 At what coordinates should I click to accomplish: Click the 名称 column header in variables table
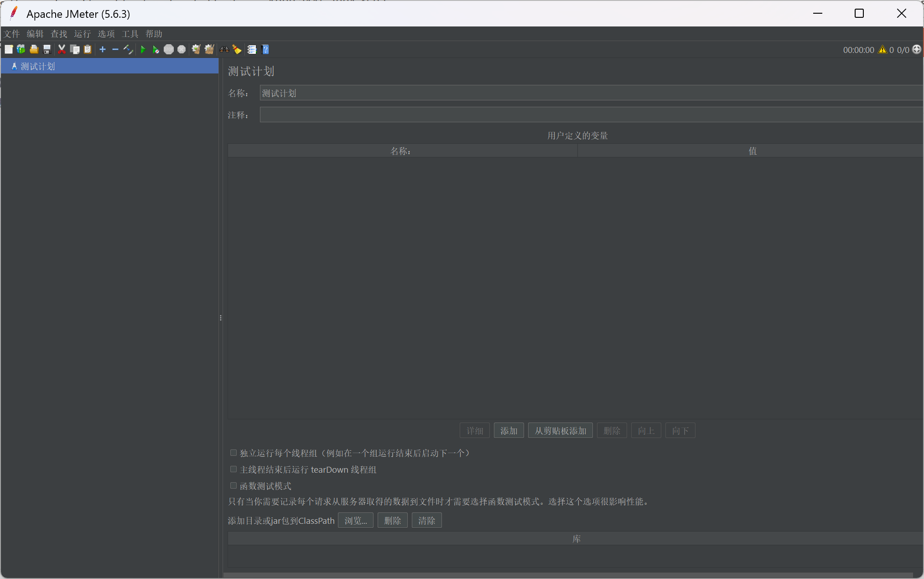403,151
